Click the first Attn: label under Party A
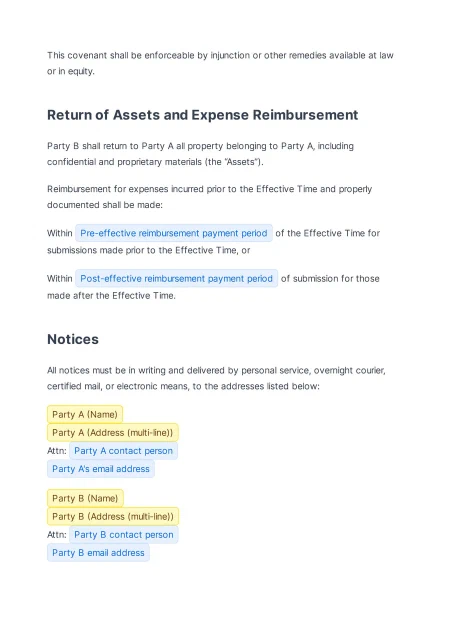The image size is (450, 636). [x=57, y=451]
